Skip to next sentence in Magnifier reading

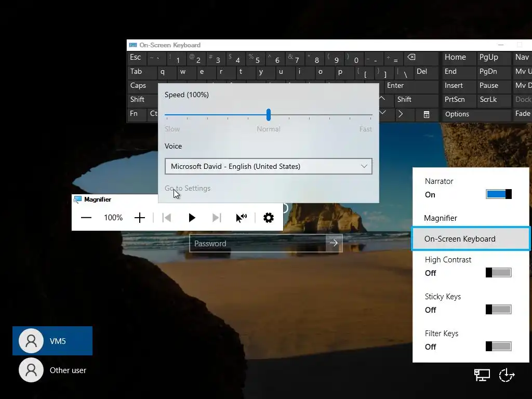coord(217,218)
